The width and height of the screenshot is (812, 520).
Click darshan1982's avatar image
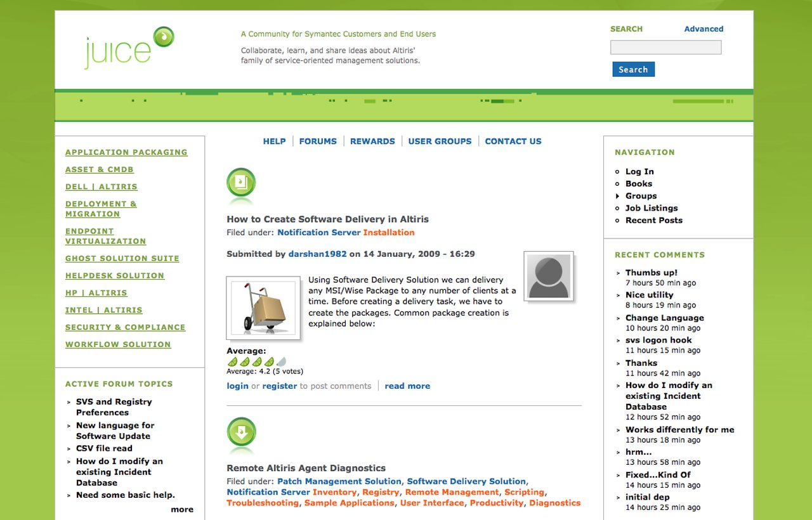pos(549,276)
